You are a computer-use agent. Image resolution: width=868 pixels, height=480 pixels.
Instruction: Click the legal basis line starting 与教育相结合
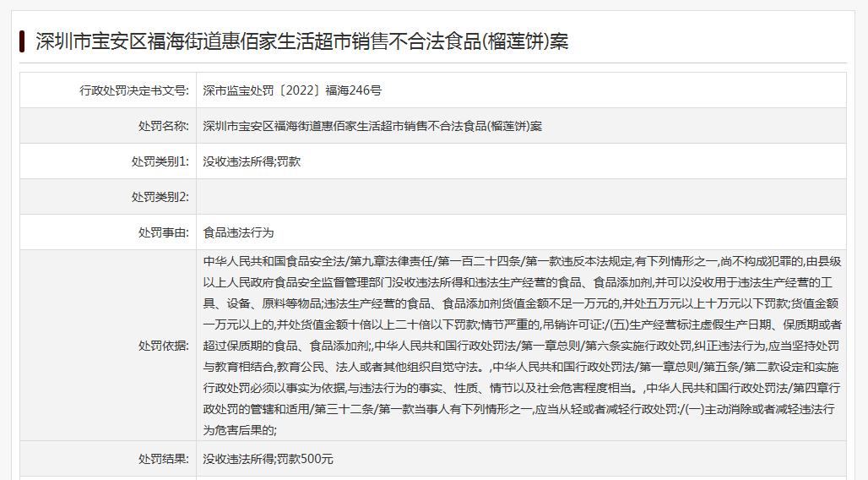(522, 367)
